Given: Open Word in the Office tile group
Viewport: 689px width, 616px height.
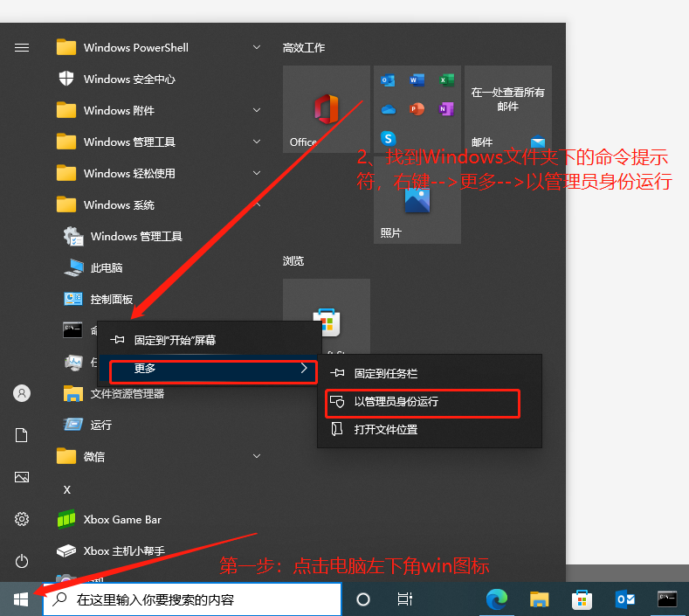Looking at the screenshot, I should 417,80.
